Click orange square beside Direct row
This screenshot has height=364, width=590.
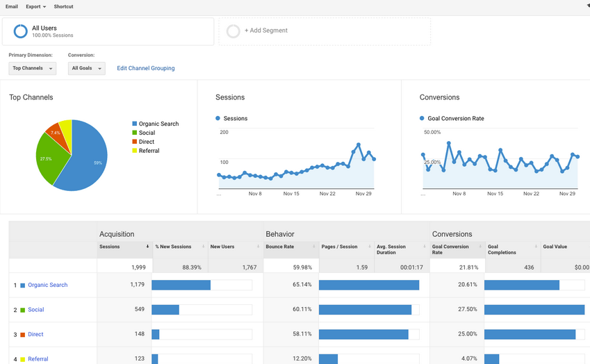coord(22,335)
